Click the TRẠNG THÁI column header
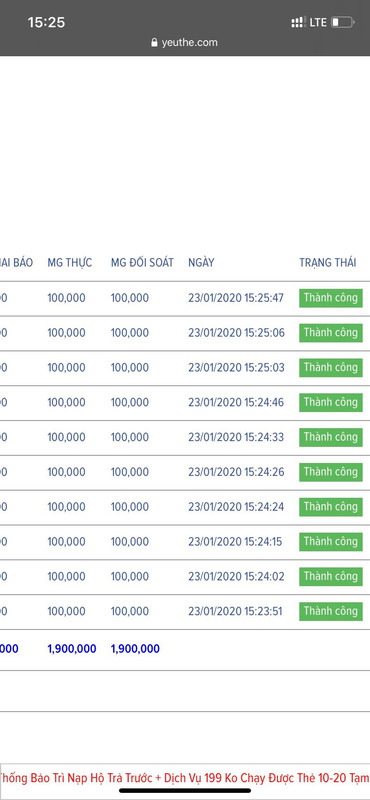 328,263
